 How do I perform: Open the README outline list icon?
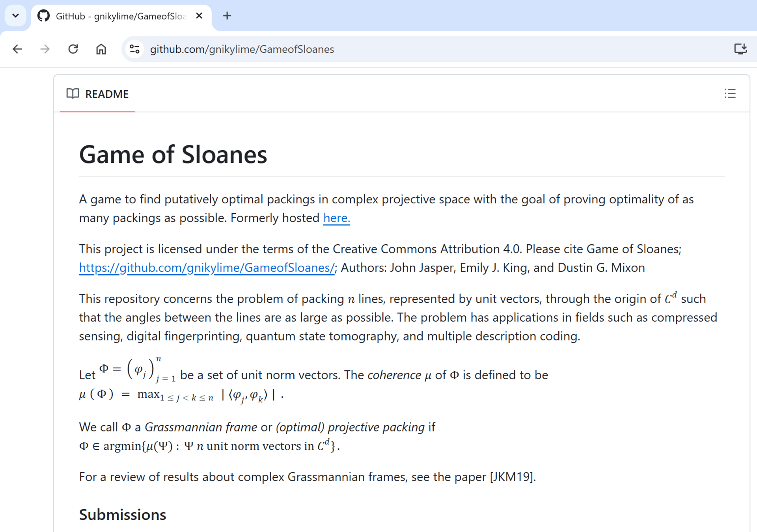(x=730, y=94)
